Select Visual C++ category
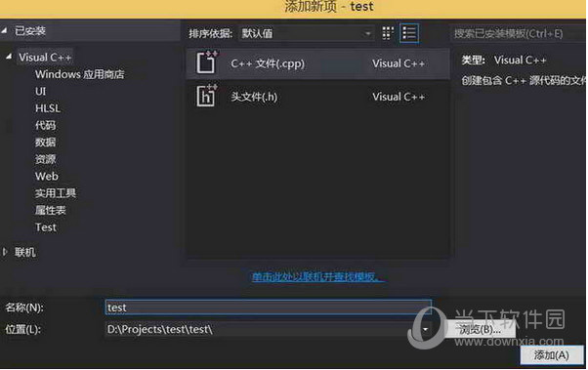 [x=45, y=58]
